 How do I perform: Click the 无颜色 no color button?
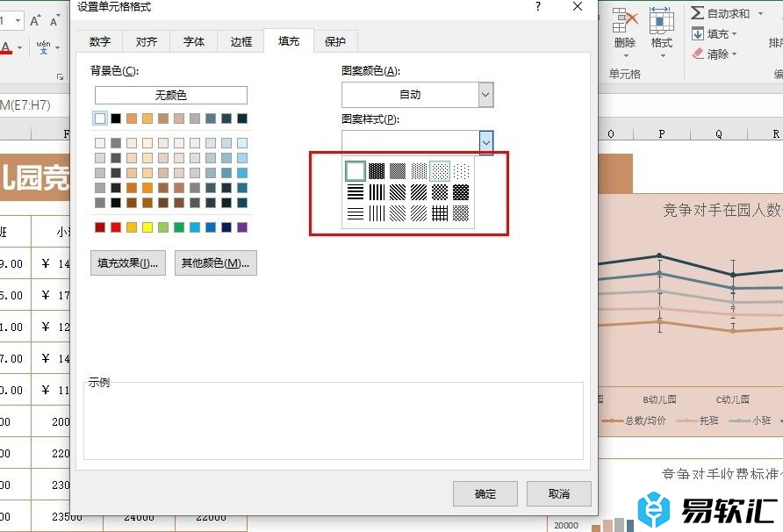(171, 95)
